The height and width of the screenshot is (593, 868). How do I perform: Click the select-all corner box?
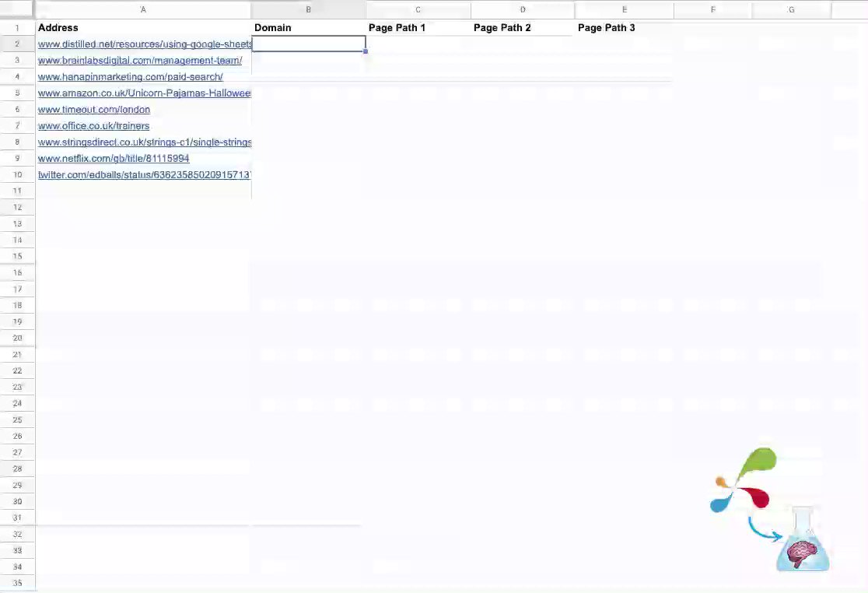point(17,9)
